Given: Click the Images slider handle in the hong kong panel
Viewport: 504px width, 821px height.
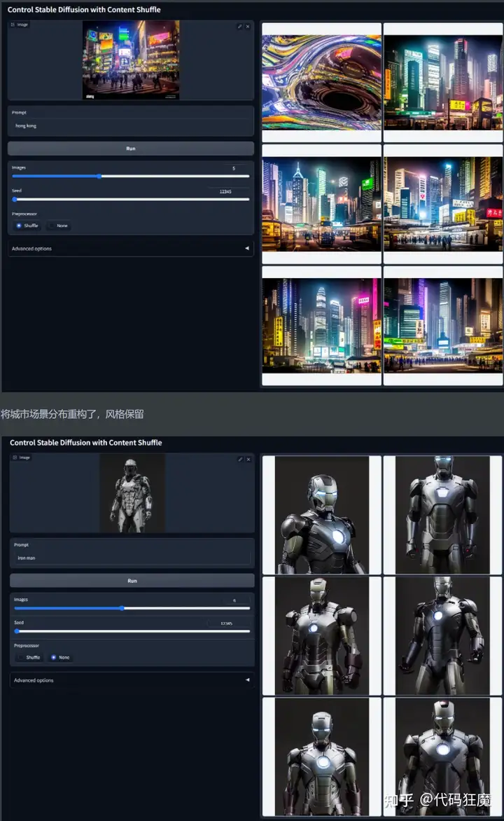Looking at the screenshot, I should (x=99, y=177).
